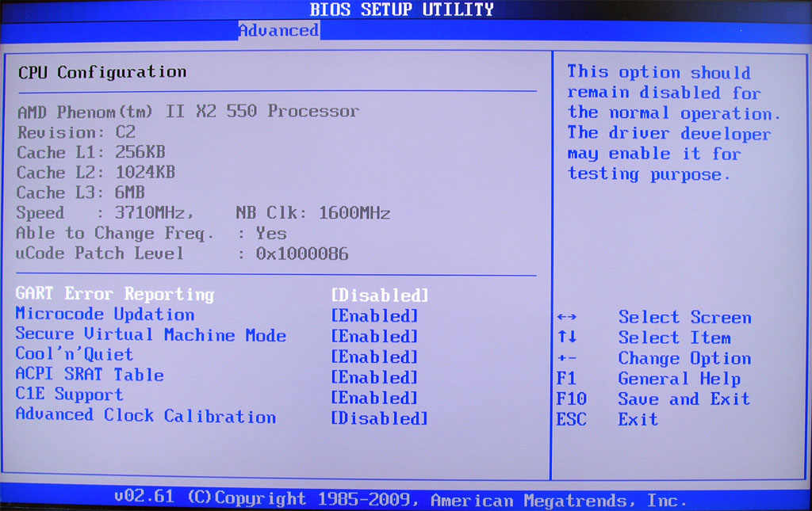
Task: Click Save and Exit entry
Action: [x=684, y=399]
